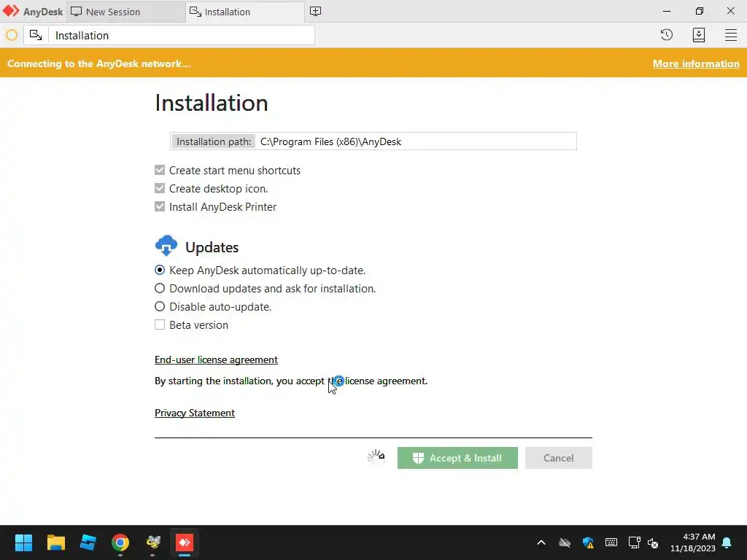Click the Installation path label
This screenshot has width=747, height=560.
click(x=214, y=141)
